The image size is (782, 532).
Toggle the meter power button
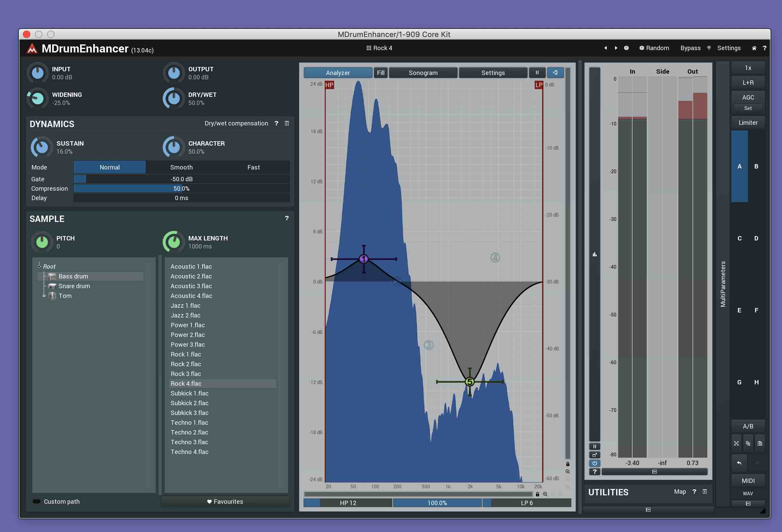[x=595, y=463]
